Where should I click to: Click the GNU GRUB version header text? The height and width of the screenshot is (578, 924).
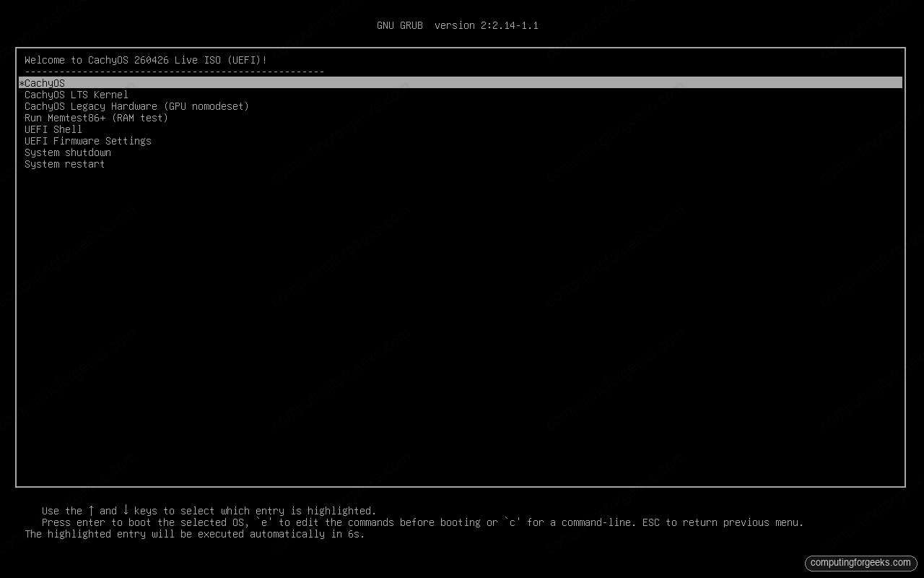point(458,25)
